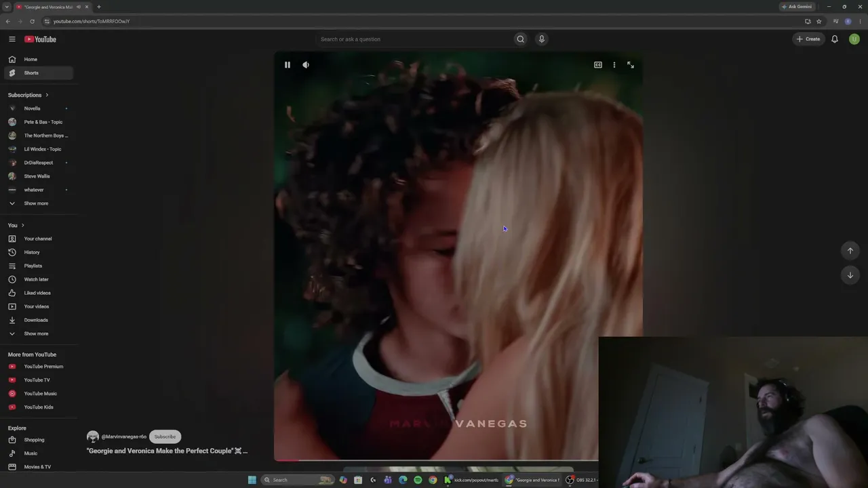The width and height of the screenshot is (868, 488).
Task: Subscribe to @Marvinvanegas-r6o
Action: (x=165, y=436)
